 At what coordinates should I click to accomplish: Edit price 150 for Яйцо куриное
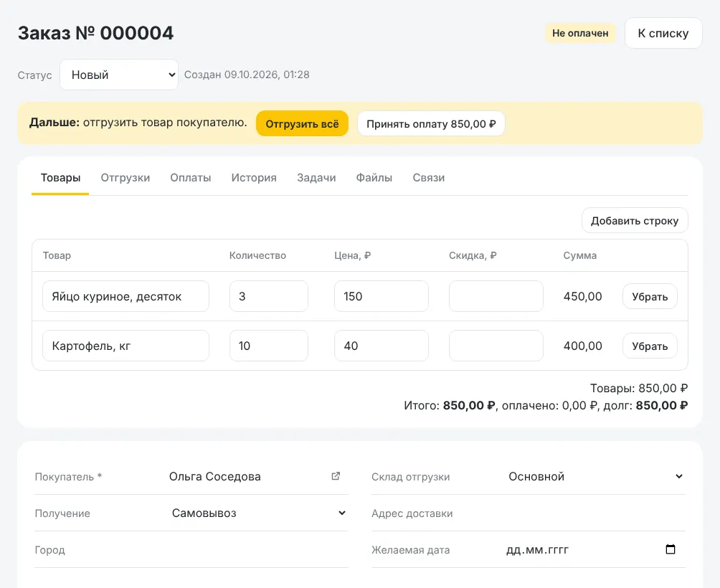click(x=382, y=296)
